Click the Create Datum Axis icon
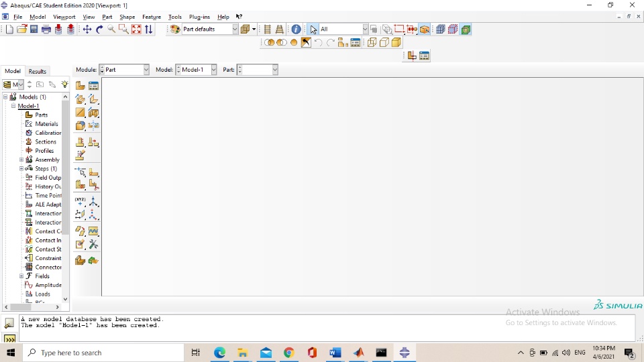Image resolution: width=644 pixels, height=362 pixels. tap(94, 201)
